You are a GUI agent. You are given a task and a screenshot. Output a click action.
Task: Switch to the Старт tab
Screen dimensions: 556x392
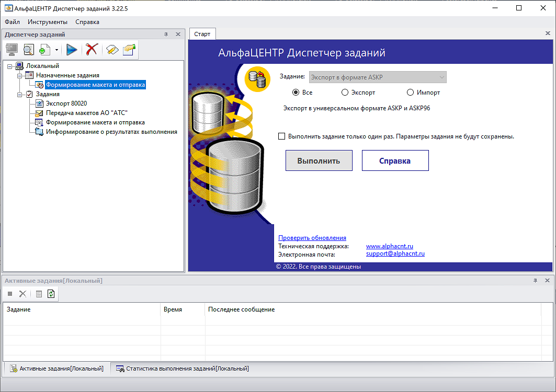[x=202, y=34]
